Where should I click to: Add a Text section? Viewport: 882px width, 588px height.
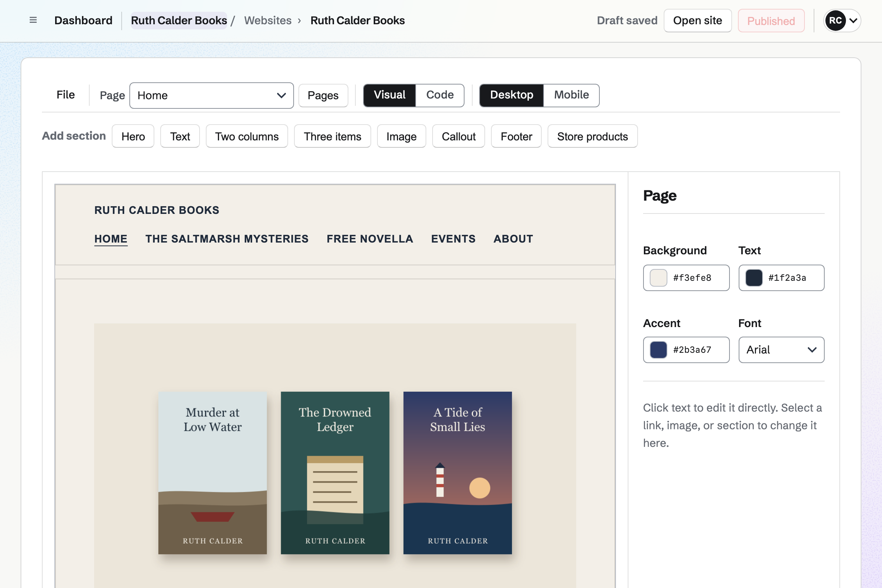tap(180, 136)
